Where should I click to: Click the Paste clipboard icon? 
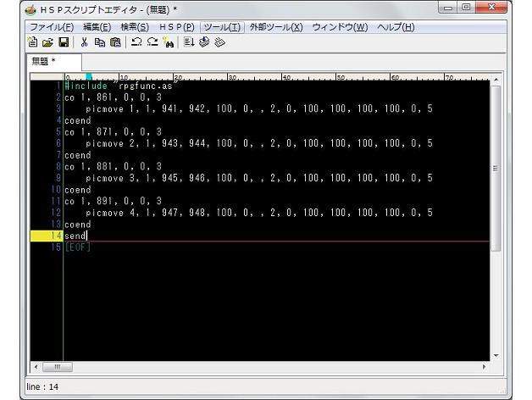[x=115, y=42]
